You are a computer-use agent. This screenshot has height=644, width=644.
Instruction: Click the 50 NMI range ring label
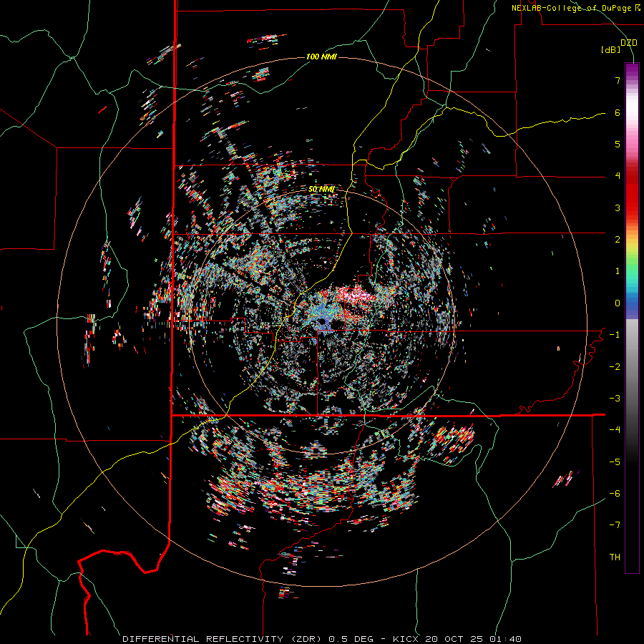coord(321,190)
